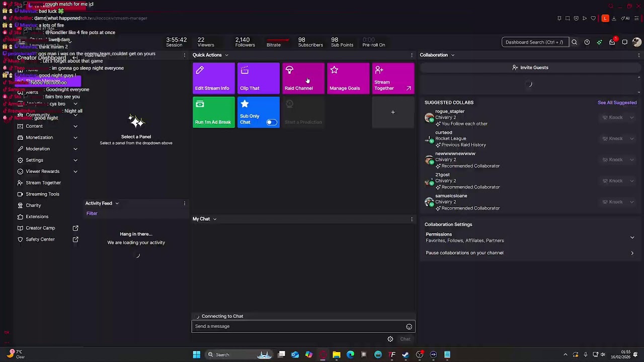
Task: Click the browser heart favorites icon
Action: 593,19
